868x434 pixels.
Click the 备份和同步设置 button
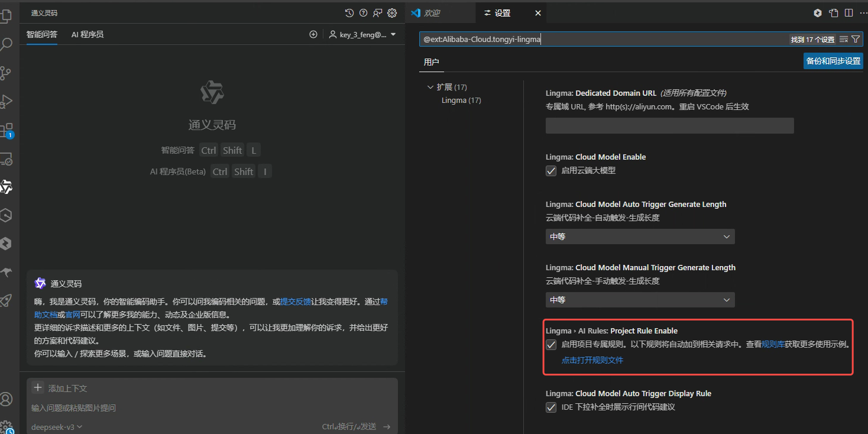click(833, 61)
